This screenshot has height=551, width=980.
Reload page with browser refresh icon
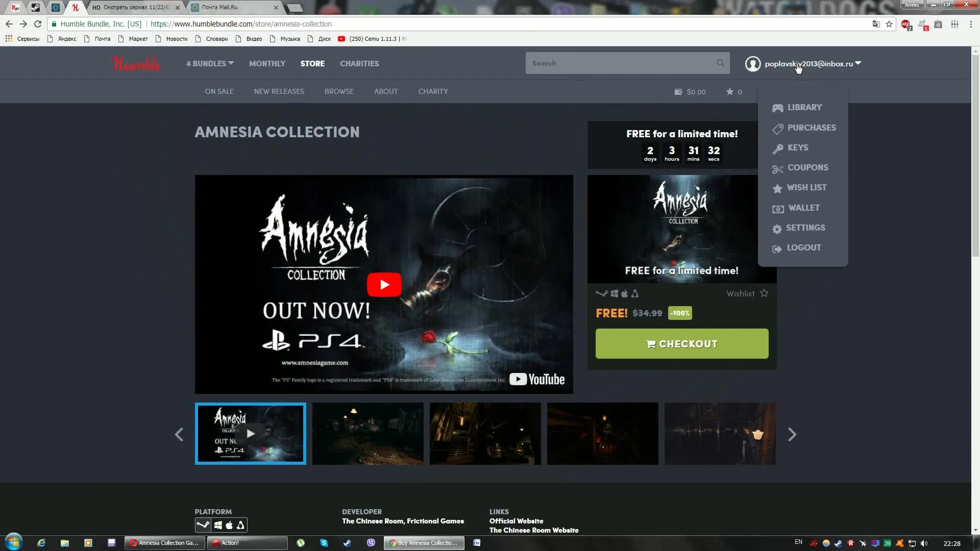tap(38, 24)
